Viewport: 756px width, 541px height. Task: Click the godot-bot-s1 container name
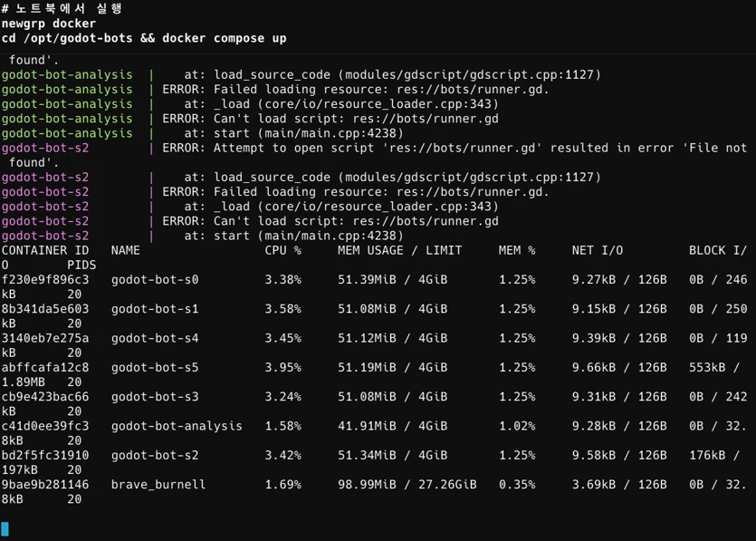tap(155, 309)
